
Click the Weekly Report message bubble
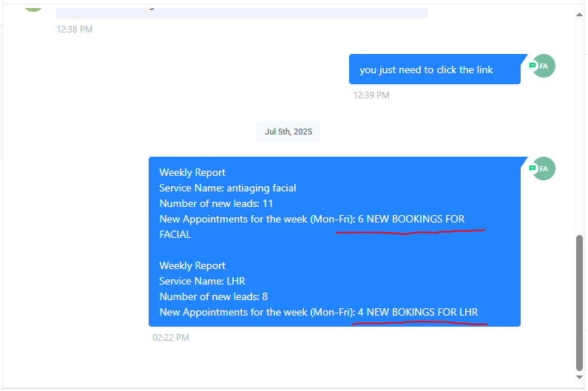click(x=334, y=242)
